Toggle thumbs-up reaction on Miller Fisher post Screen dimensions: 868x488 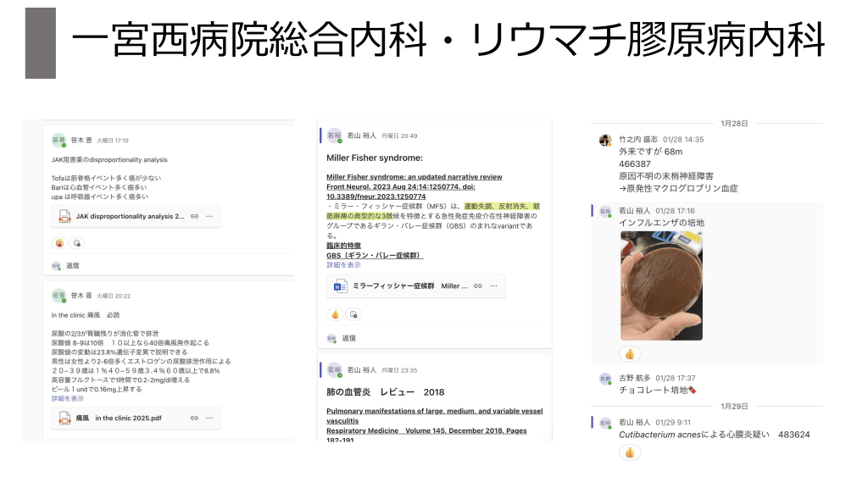coord(336,314)
